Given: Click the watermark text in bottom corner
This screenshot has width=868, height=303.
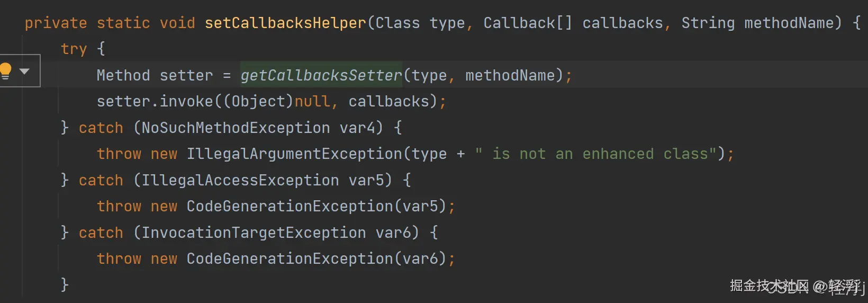Looking at the screenshot, I should click(797, 287).
